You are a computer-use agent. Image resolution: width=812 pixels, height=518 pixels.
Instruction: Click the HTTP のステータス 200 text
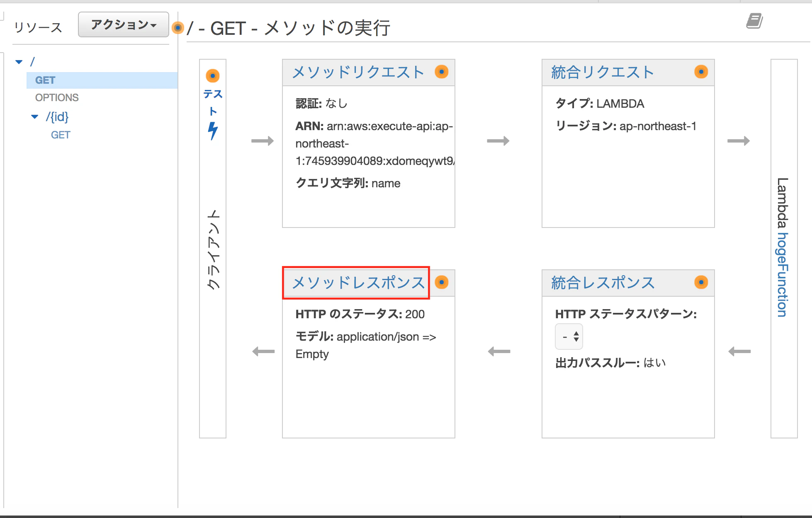(360, 314)
